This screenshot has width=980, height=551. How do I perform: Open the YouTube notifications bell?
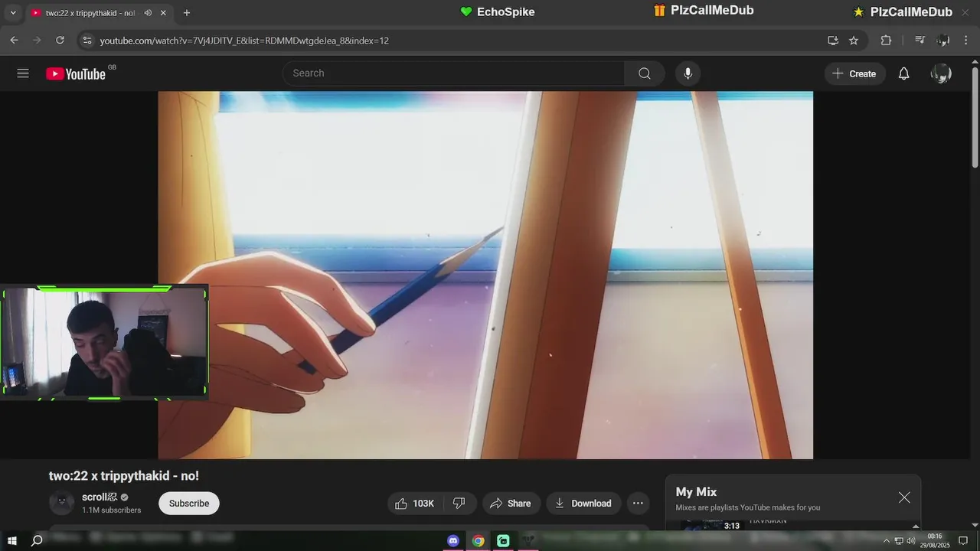point(903,73)
